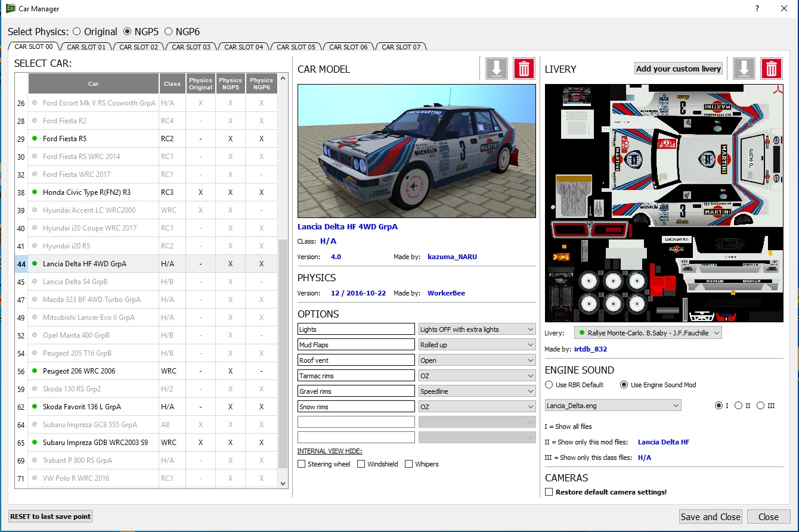Switch to CAR SLOT 05 tab
799x532 pixels.
(296, 47)
